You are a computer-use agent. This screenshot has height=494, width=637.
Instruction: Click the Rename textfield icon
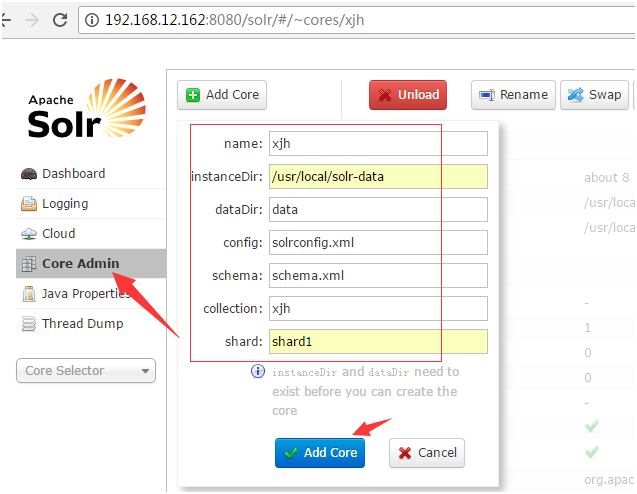[x=487, y=95]
